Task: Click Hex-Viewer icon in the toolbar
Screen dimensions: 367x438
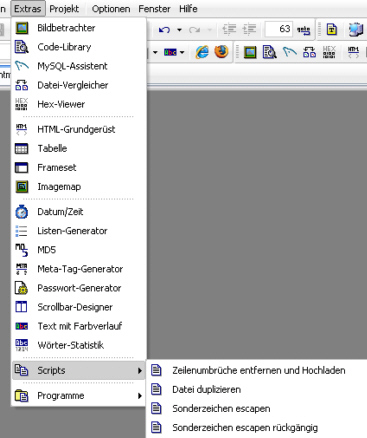Action: point(329,52)
